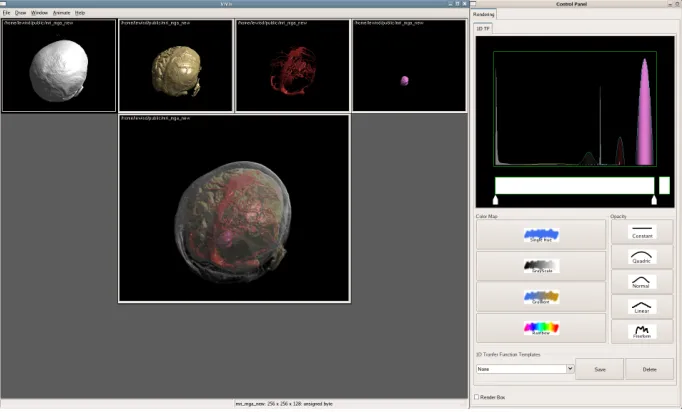Select the GrayScale color map
Viewport: 682px width, 412px height.
(x=541, y=266)
